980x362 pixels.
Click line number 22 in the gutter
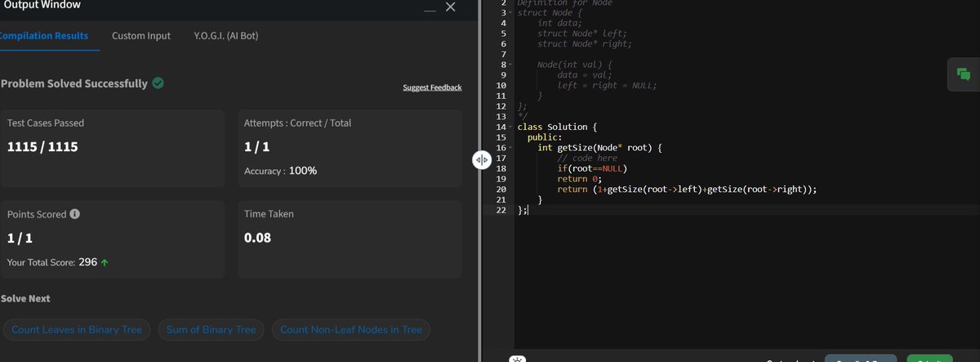[501, 210]
